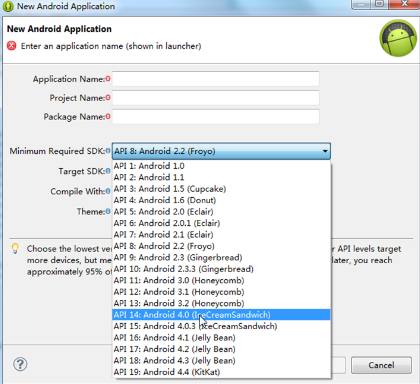Image resolution: width=420 pixels, height=384 pixels.
Task: Click the info marker next to Package Name
Action: 108,116
